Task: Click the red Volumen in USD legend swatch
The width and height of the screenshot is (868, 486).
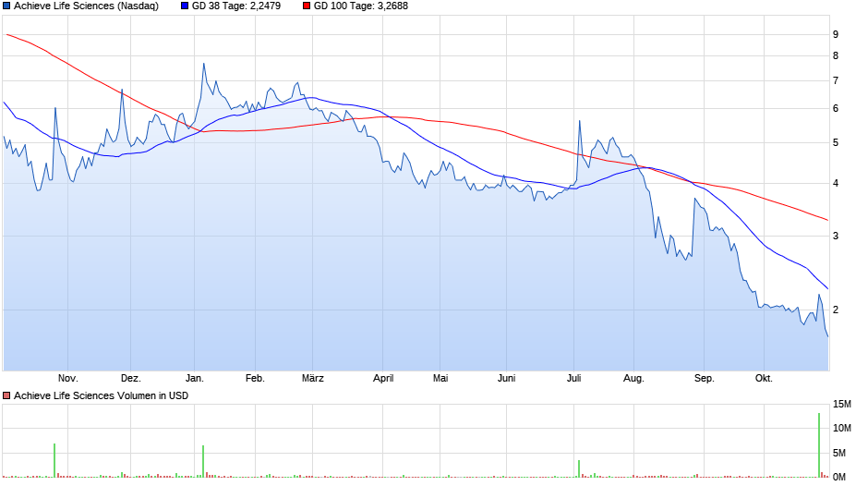Action: tap(6, 395)
